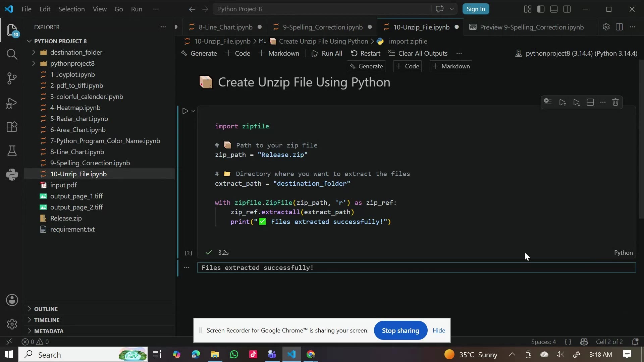Click Clear All Outputs
Screen dimensions: 644x362
[x=418, y=53]
